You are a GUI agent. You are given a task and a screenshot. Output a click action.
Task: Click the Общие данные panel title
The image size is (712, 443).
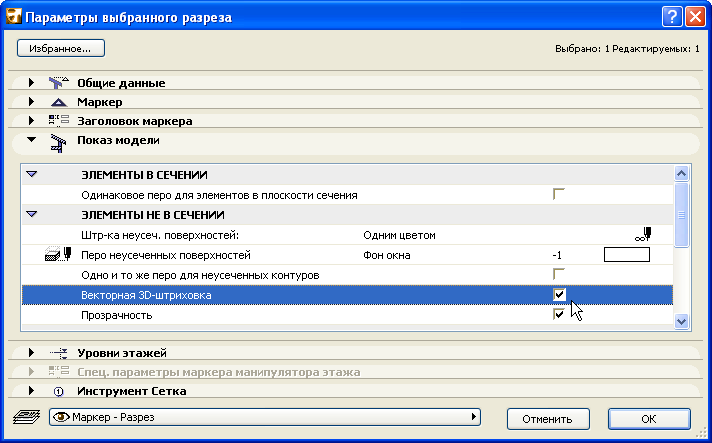point(121,83)
